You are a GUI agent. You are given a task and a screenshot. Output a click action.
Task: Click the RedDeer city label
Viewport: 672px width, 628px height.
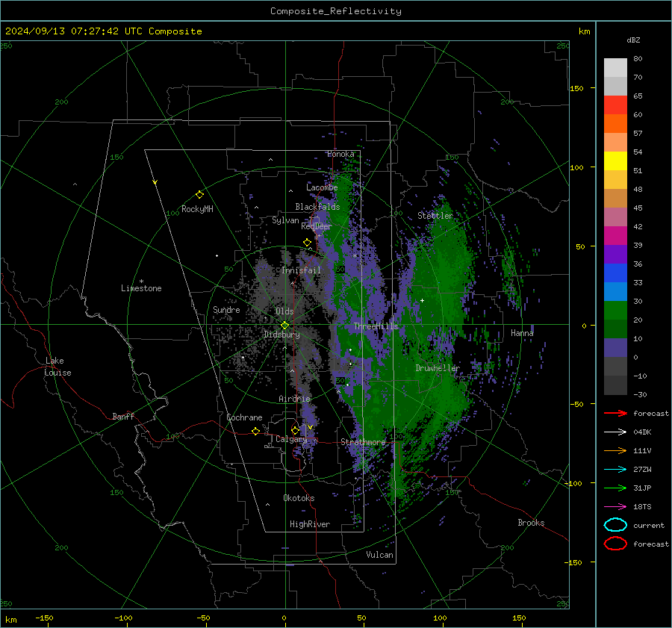317,226
